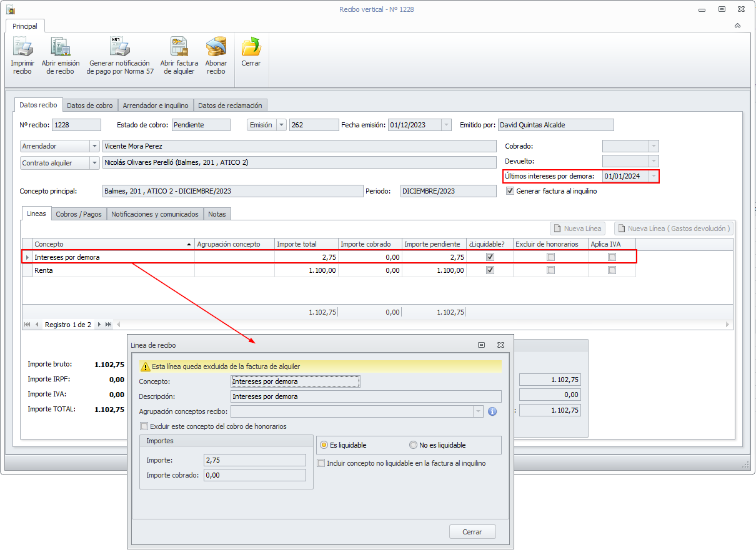Check Excluir este concepto del cobro de honorarios
This screenshot has width=756, height=550.
pos(145,426)
